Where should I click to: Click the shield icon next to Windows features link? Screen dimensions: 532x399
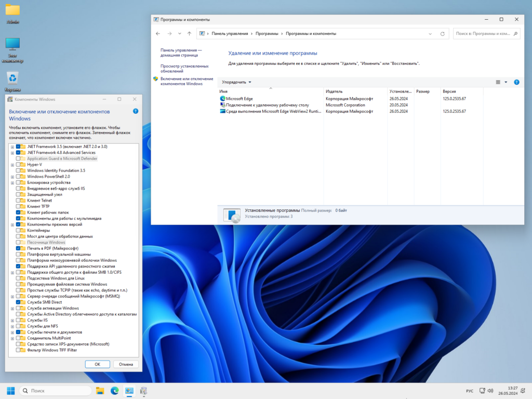click(155, 79)
